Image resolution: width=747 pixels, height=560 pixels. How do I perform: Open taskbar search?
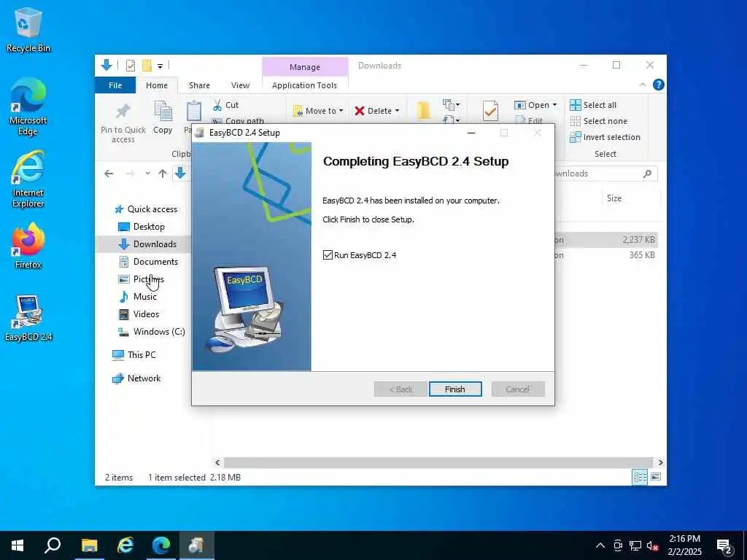53,545
